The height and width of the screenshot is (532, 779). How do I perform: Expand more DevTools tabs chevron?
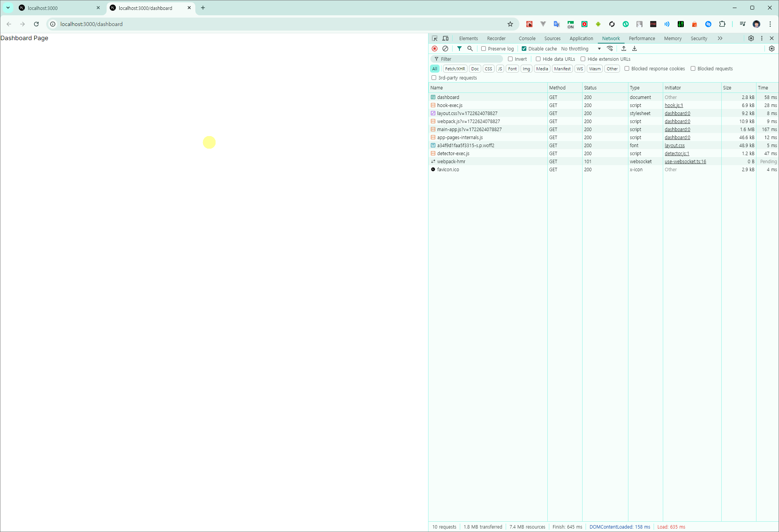click(720, 38)
